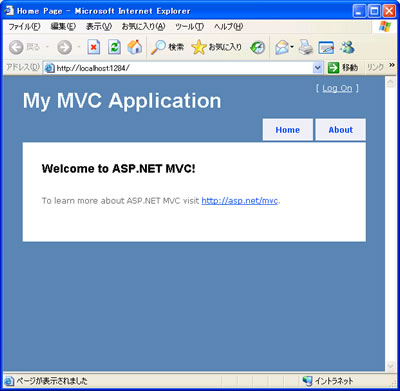Print page using printer icon
The height and width of the screenshot is (391, 400).
(306, 47)
